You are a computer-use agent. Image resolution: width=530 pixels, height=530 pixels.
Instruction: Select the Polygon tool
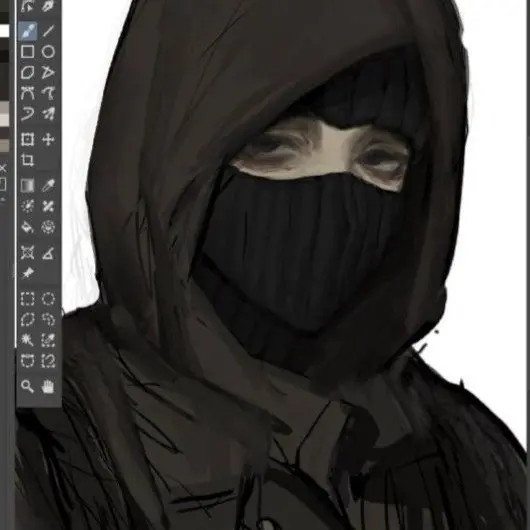27,72
